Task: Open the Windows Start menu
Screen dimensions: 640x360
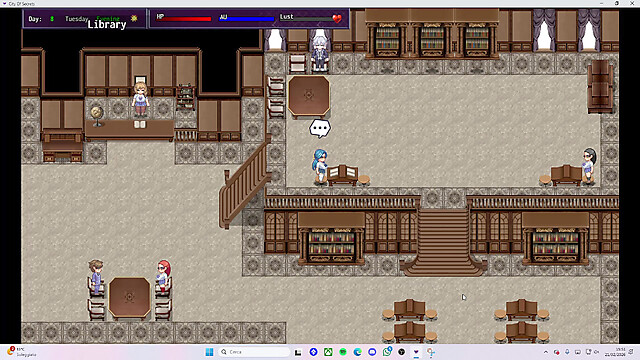Action: click(x=209, y=352)
